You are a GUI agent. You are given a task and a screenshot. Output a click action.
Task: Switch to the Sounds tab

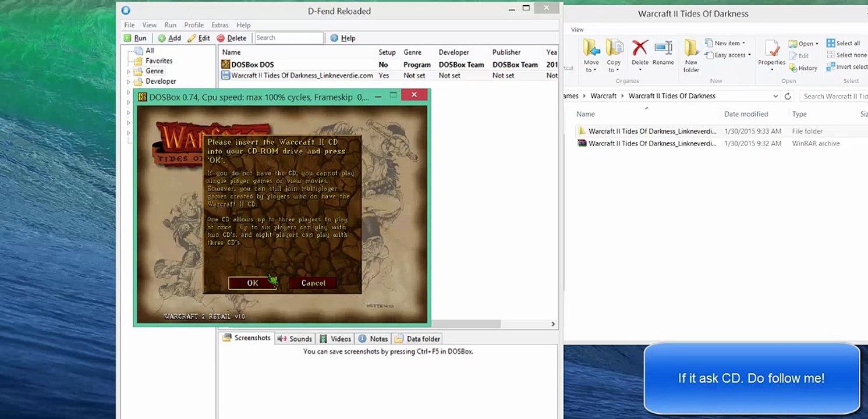[295, 339]
